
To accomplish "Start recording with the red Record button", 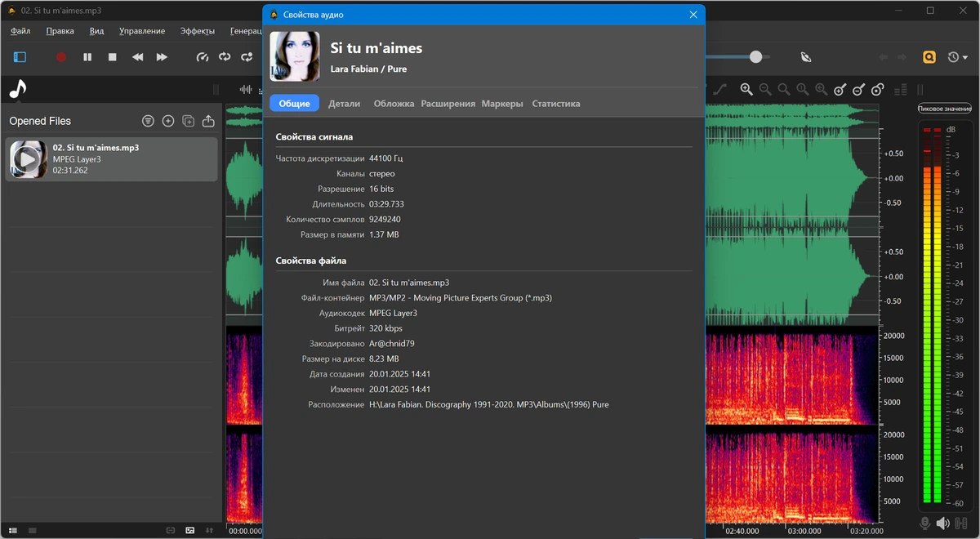I will click(60, 57).
